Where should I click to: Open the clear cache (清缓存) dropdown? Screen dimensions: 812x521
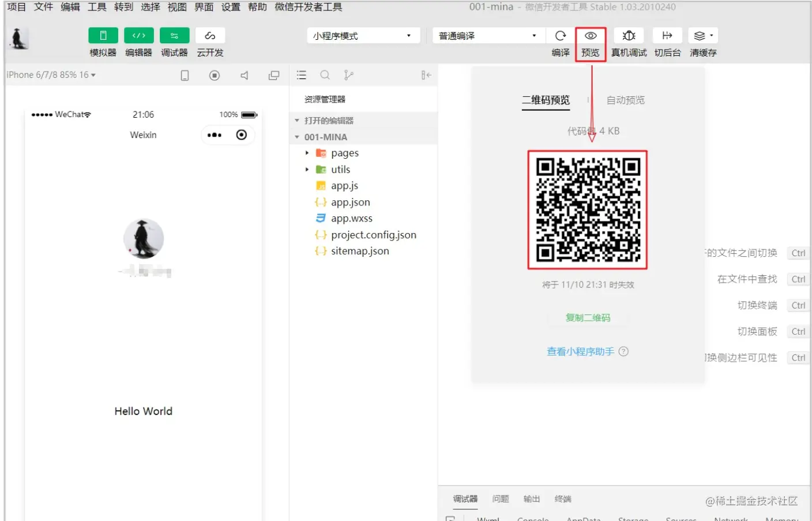(703, 36)
